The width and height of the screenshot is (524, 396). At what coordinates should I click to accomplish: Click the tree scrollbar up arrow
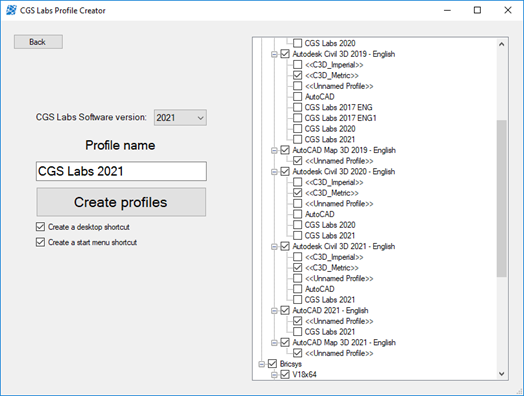click(x=502, y=44)
